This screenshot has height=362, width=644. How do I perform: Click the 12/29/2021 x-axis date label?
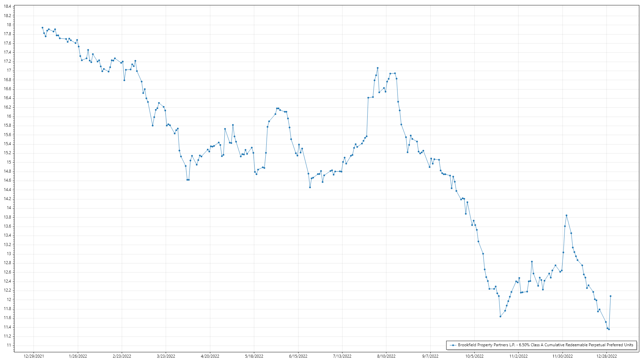34,356
